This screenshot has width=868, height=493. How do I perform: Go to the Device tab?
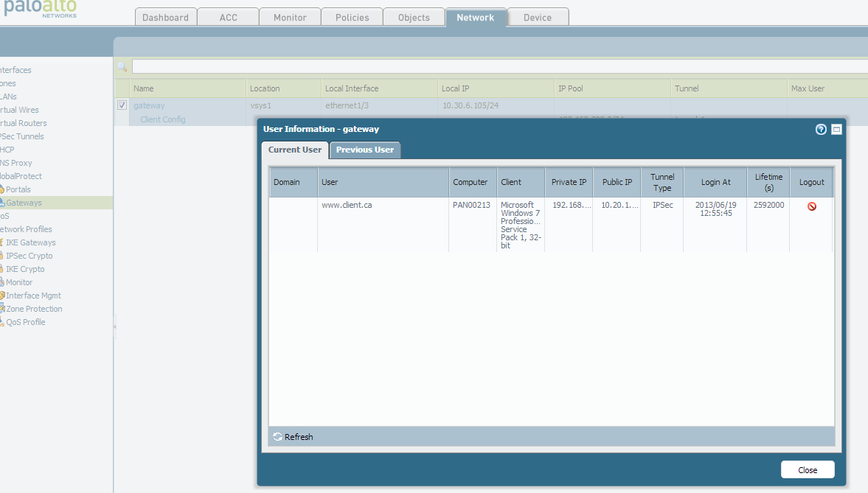coord(538,18)
